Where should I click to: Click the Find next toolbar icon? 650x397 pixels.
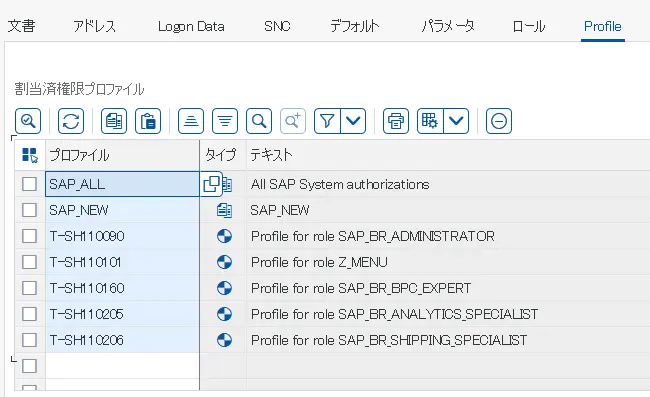[x=293, y=121]
